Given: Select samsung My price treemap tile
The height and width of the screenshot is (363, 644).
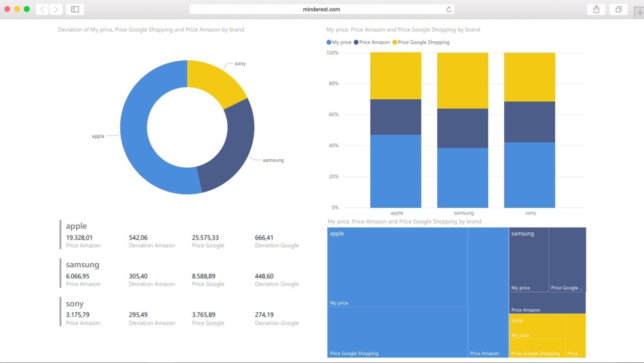Looking at the screenshot, I should tap(529, 259).
